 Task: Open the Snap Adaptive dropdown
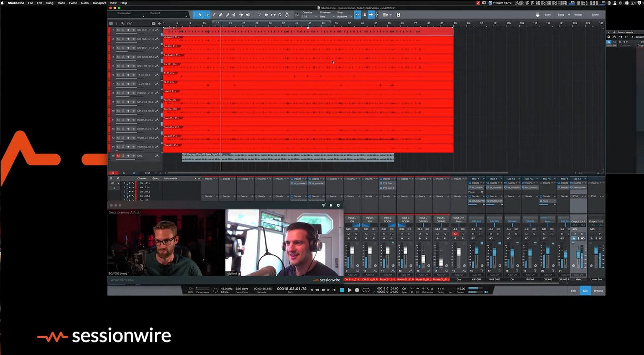344,16
